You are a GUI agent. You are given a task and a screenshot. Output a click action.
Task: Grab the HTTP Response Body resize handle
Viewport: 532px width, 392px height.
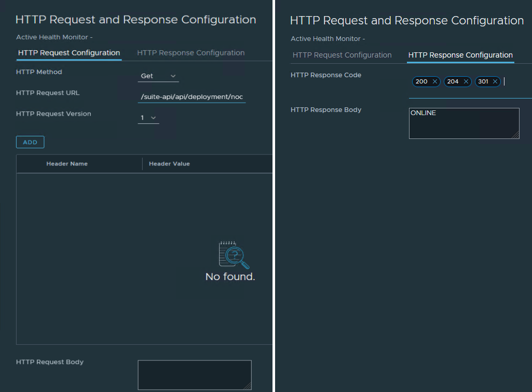point(515,135)
